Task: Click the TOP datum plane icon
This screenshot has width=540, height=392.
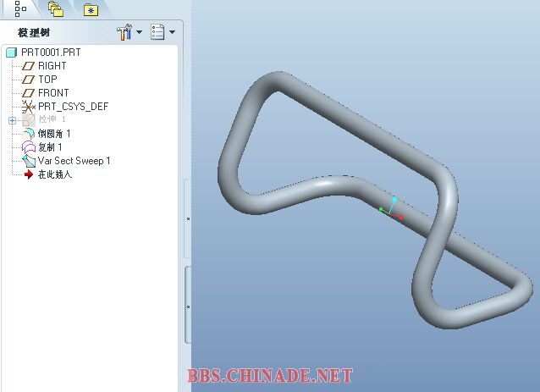Action: pyautogui.click(x=28, y=80)
